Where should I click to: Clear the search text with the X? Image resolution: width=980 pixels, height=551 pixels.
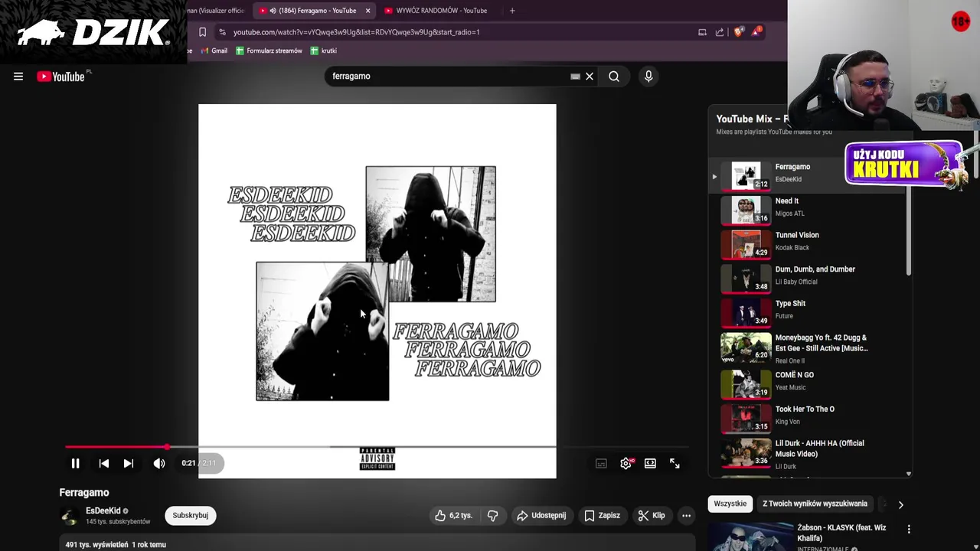(x=590, y=77)
